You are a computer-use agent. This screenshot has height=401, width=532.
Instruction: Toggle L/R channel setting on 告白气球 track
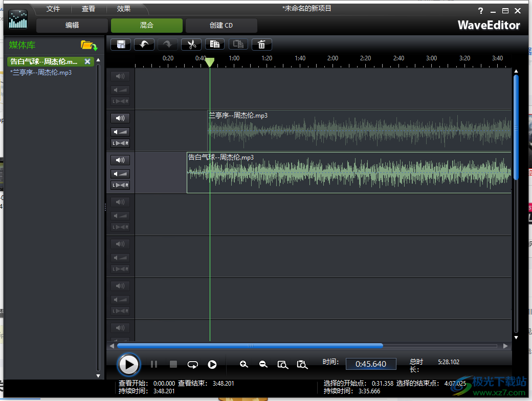(x=120, y=185)
